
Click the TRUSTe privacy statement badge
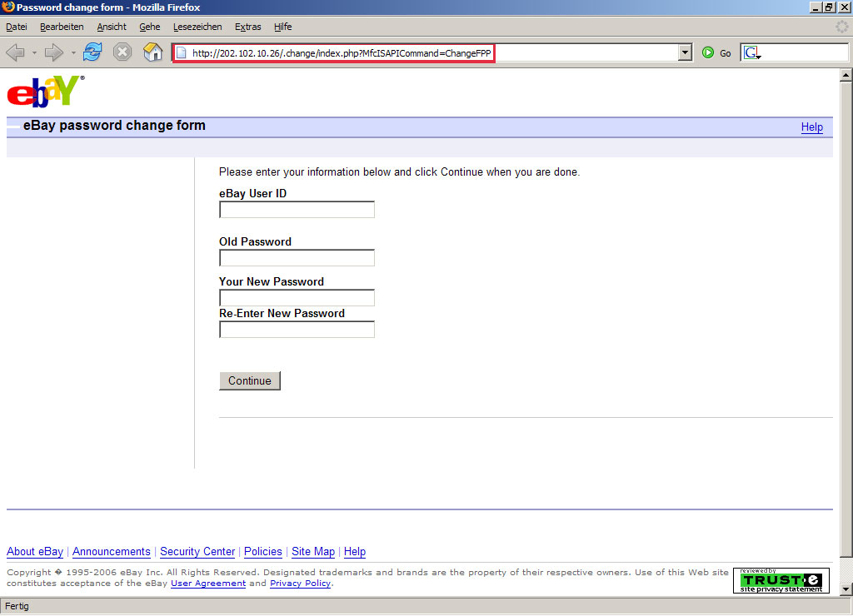pyautogui.click(x=781, y=581)
